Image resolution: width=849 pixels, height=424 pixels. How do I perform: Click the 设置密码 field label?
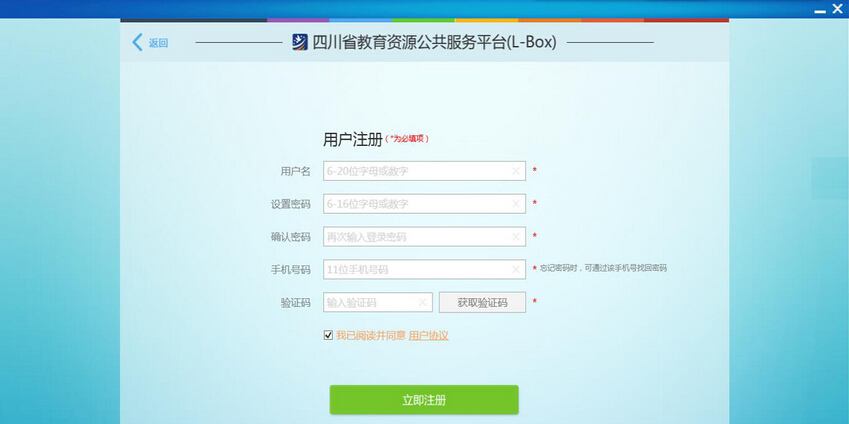291,204
